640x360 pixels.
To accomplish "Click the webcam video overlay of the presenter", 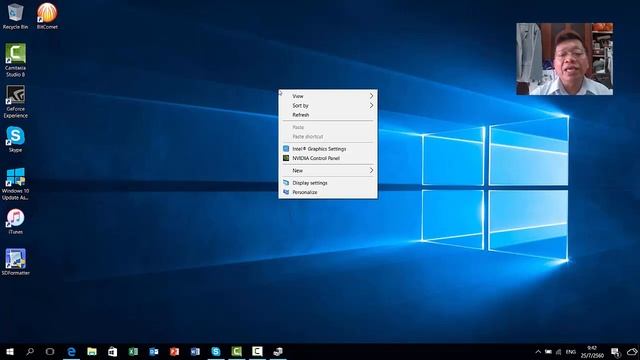I will (x=564, y=59).
